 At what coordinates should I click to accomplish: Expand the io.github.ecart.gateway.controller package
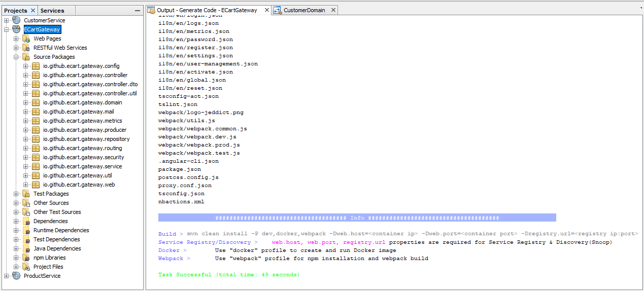[26, 75]
